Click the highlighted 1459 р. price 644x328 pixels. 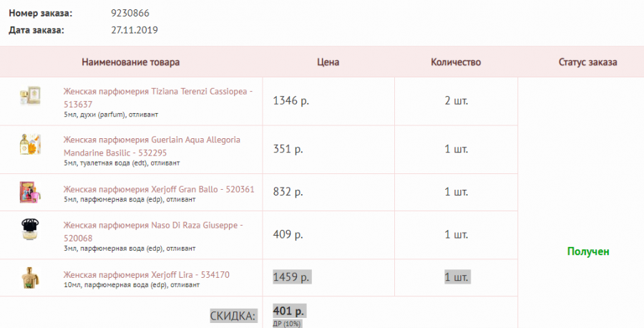point(291,276)
